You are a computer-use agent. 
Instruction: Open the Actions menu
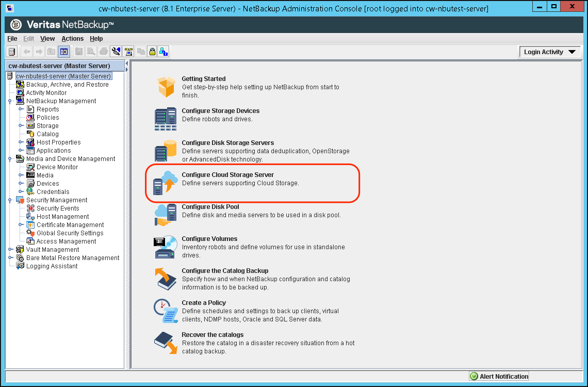(x=72, y=39)
